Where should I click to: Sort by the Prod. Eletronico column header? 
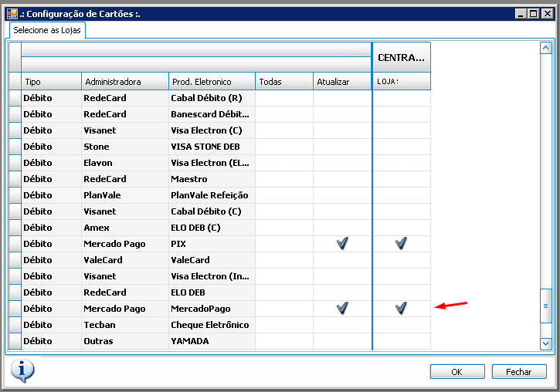click(x=212, y=82)
